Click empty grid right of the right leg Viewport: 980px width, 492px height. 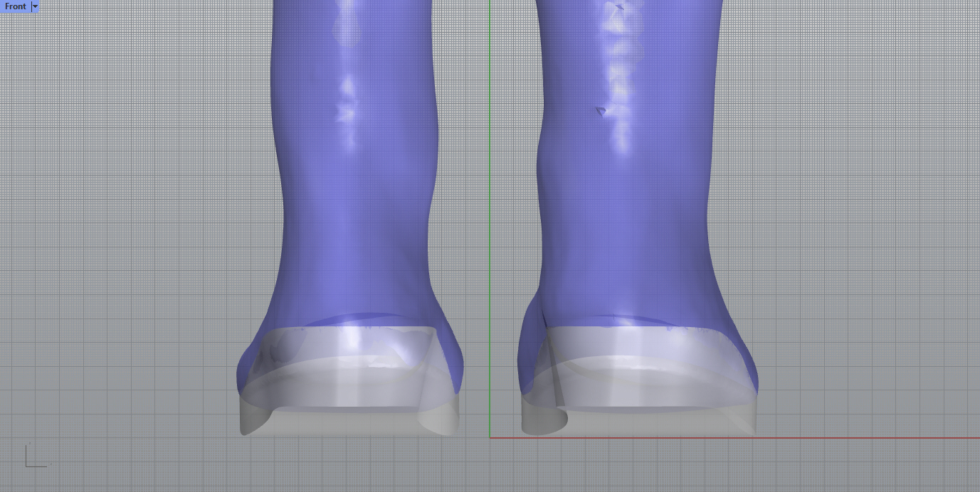coord(854,213)
